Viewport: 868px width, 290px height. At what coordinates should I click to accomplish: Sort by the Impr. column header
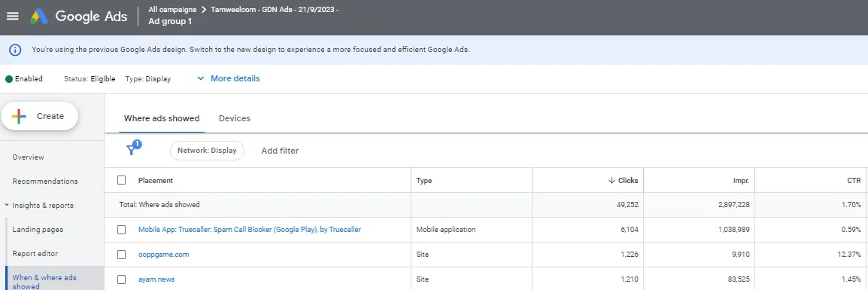coord(740,180)
